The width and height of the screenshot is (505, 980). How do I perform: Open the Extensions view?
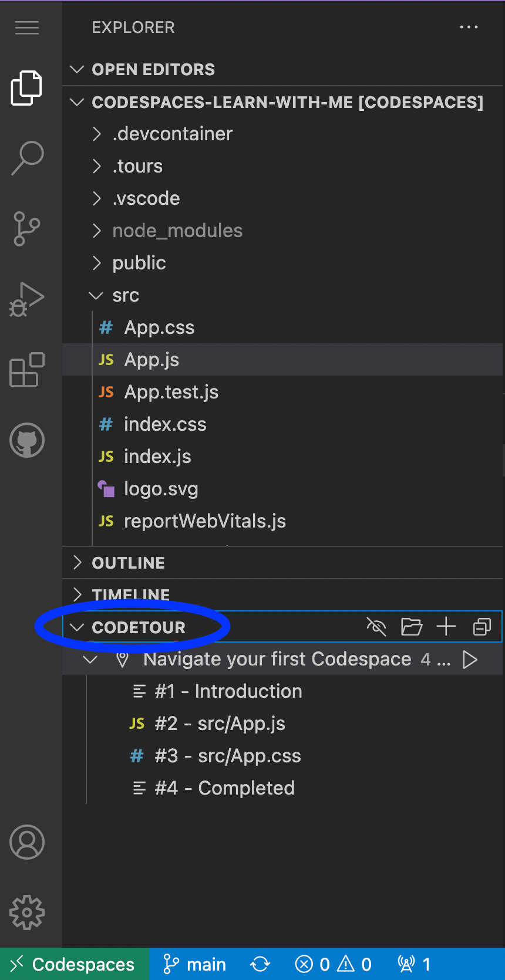coord(26,370)
